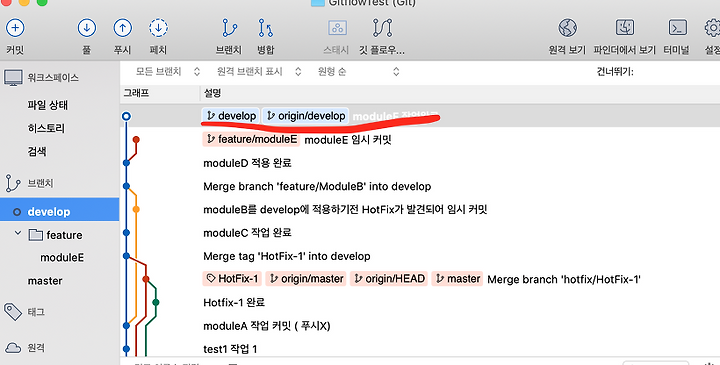Click the Jump to (건너뛰기) label
Viewport: 720px width, 365px height.
point(615,72)
